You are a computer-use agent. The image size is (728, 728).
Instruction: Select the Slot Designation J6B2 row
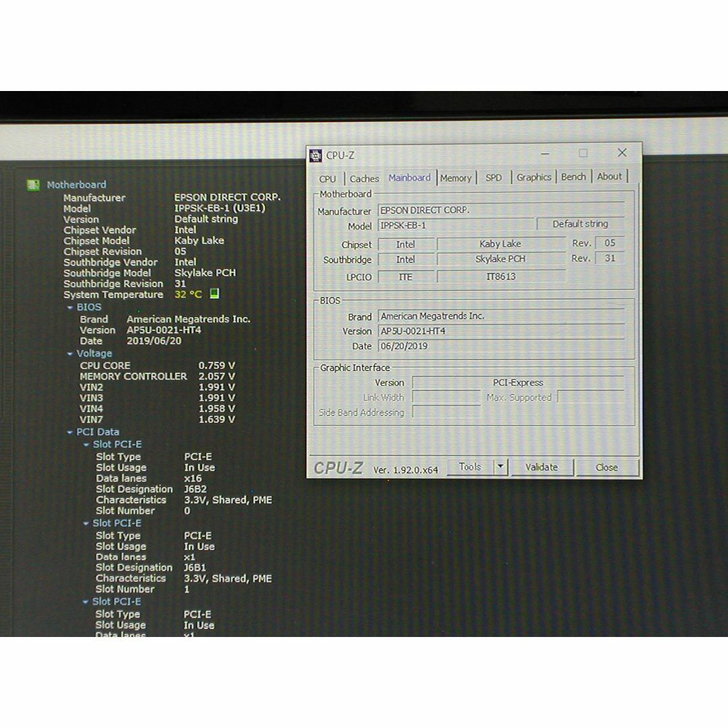(x=152, y=489)
